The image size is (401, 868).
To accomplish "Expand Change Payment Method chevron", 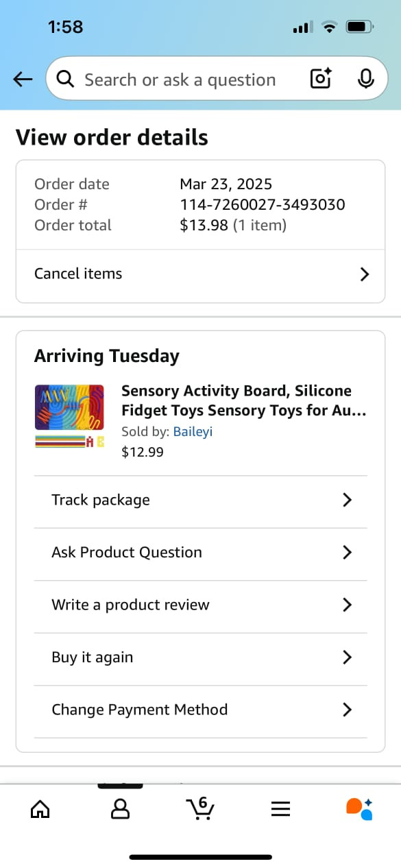I will [x=347, y=710].
